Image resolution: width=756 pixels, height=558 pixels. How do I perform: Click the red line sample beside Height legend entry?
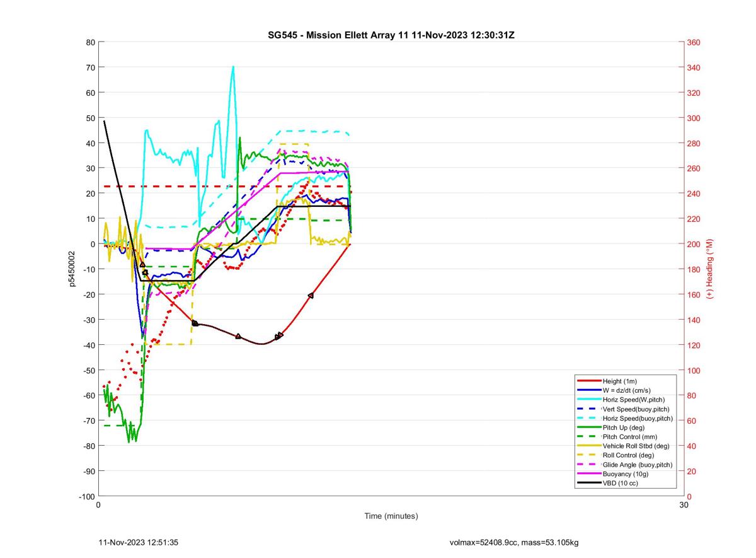coord(589,381)
